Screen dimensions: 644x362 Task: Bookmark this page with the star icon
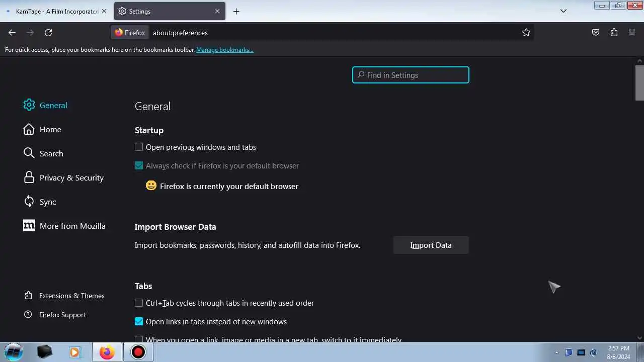coord(526,33)
